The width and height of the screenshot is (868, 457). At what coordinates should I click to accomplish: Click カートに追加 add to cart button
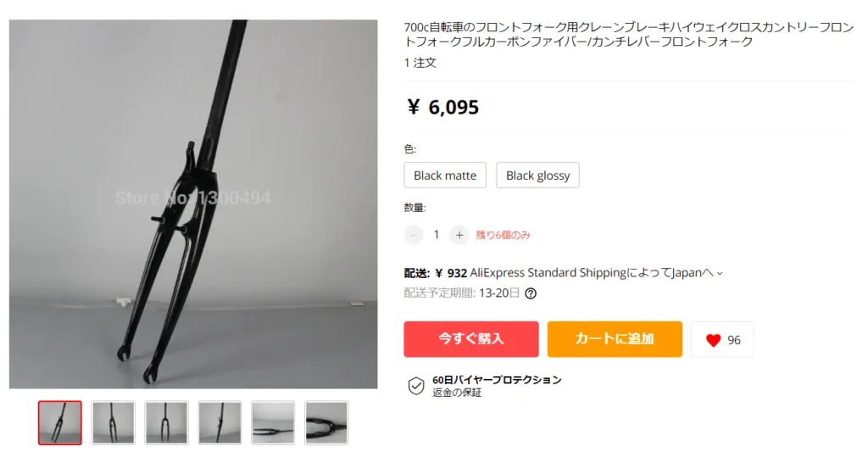[x=615, y=339]
